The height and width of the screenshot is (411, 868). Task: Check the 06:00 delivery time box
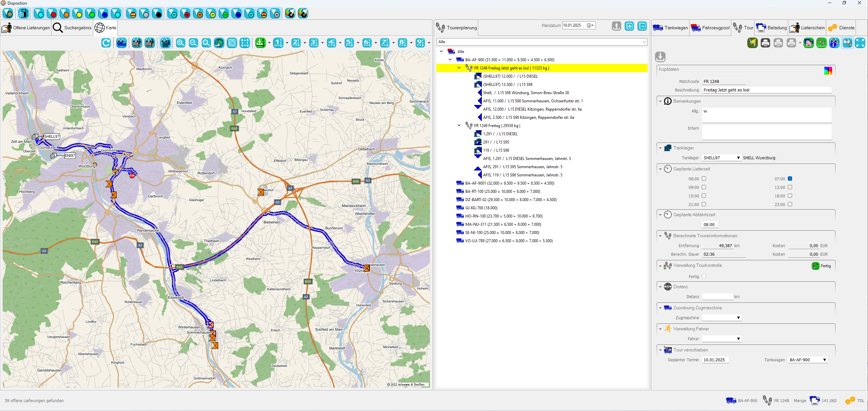[704, 178]
